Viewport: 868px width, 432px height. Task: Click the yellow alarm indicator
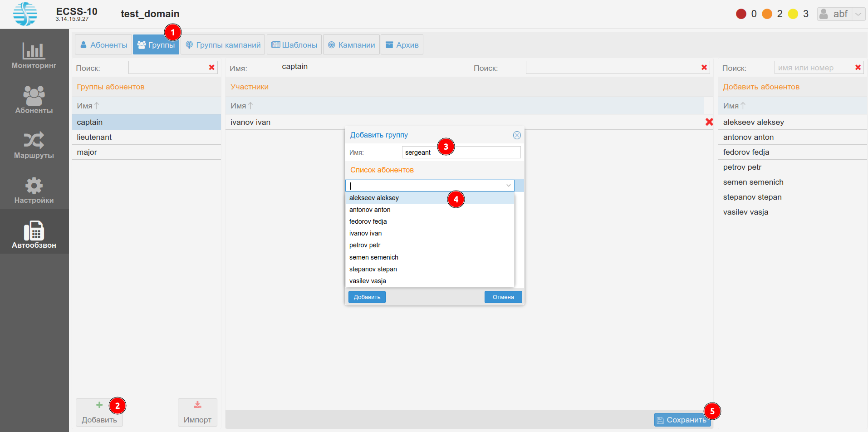pyautogui.click(x=793, y=14)
